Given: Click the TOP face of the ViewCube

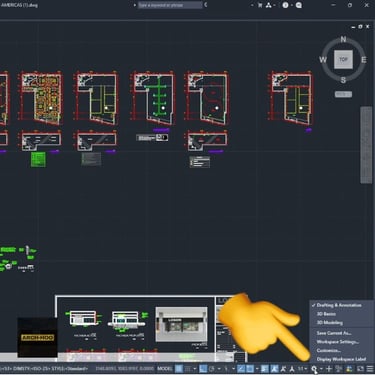Looking at the screenshot, I should pyautogui.click(x=343, y=60).
